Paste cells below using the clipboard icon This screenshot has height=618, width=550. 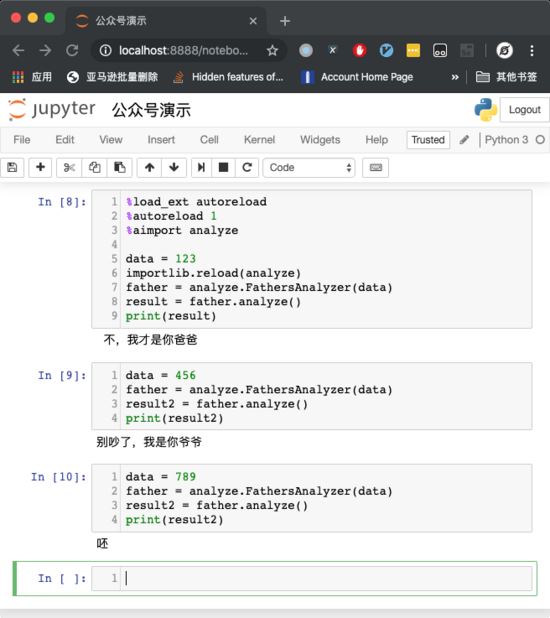[x=119, y=168]
